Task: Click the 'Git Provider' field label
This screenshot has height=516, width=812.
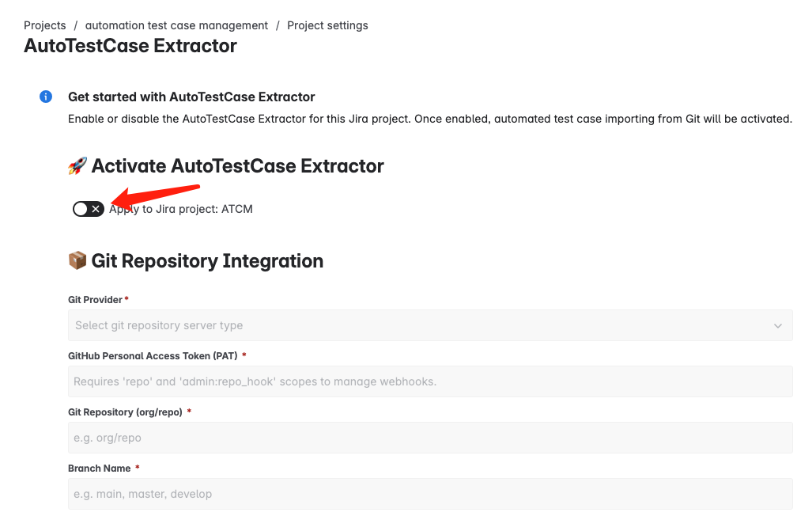Action: (96, 300)
